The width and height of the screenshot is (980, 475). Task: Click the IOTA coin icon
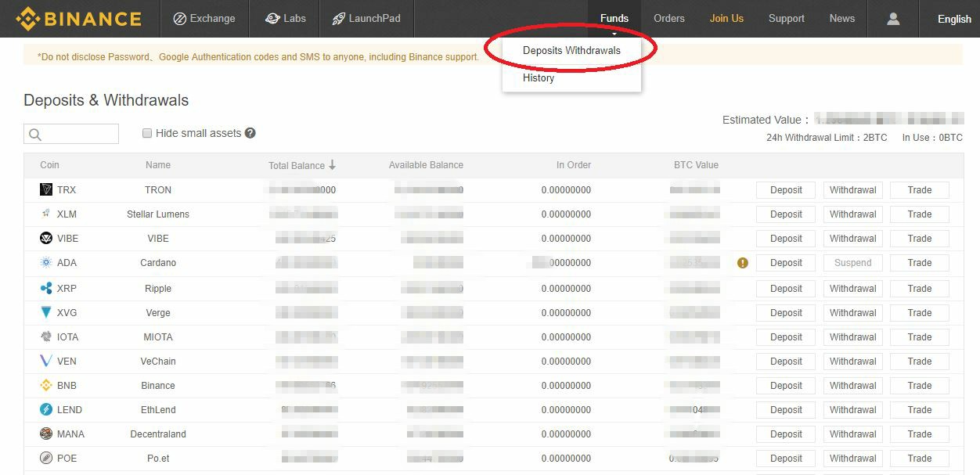[x=46, y=336]
